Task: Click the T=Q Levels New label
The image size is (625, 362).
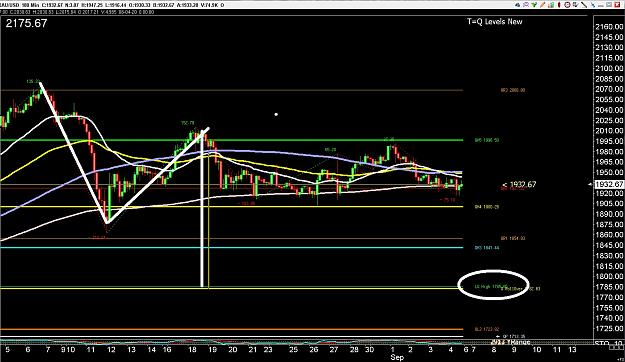Action: coord(495,22)
